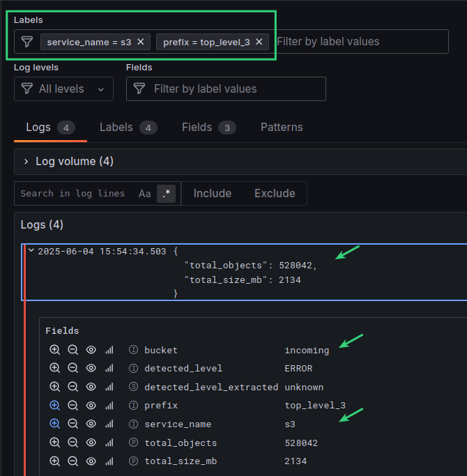Screen dimensions: 467x476
Task: Switch to the Patterns tab
Action: [282, 128]
